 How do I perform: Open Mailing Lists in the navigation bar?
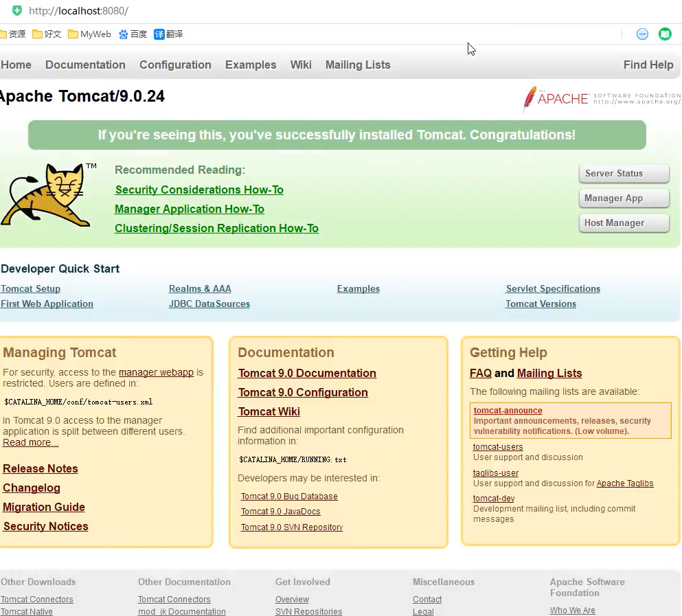pos(358,65)
